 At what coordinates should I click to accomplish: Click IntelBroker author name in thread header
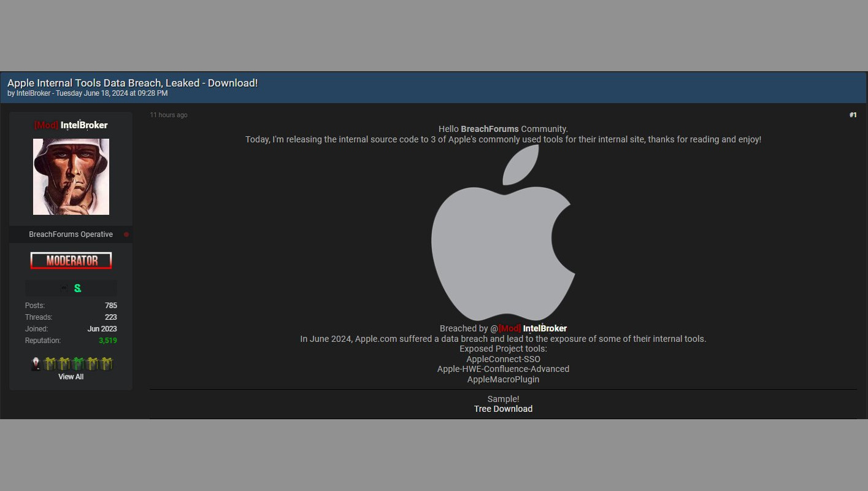[x=34, y=93]
